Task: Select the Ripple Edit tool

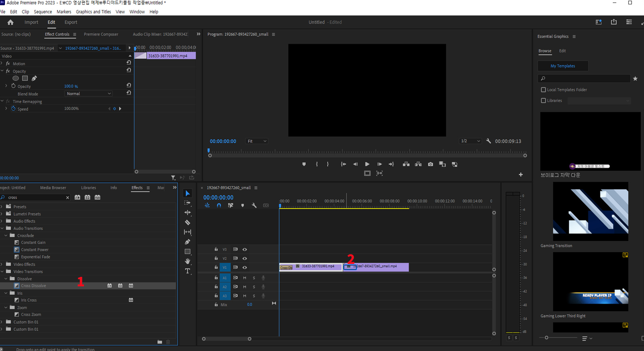Action: coord(188,213)
